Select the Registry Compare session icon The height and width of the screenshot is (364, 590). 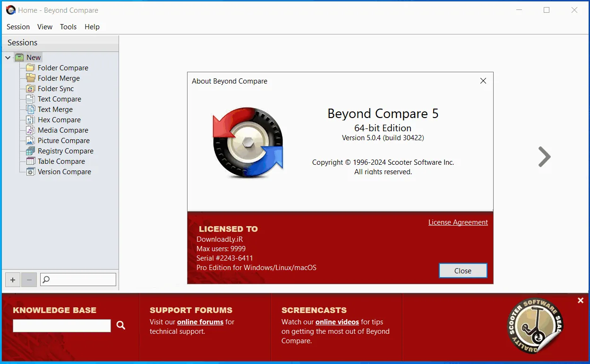click(x=30, y=151)
